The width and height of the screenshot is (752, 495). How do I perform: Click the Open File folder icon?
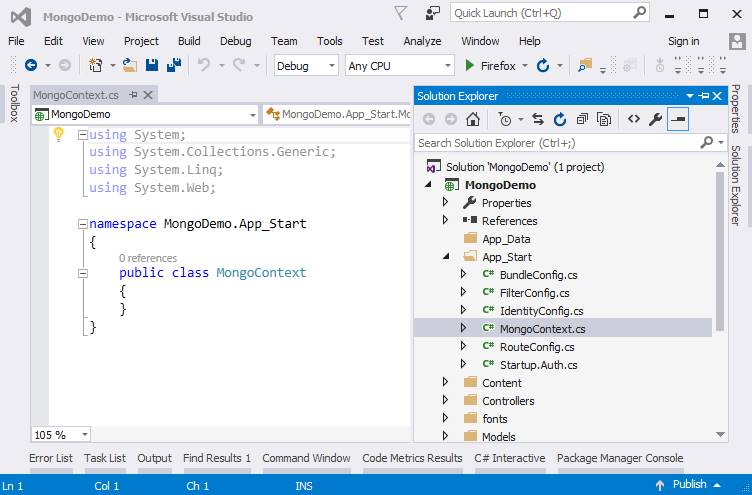[x=129, y=65]
